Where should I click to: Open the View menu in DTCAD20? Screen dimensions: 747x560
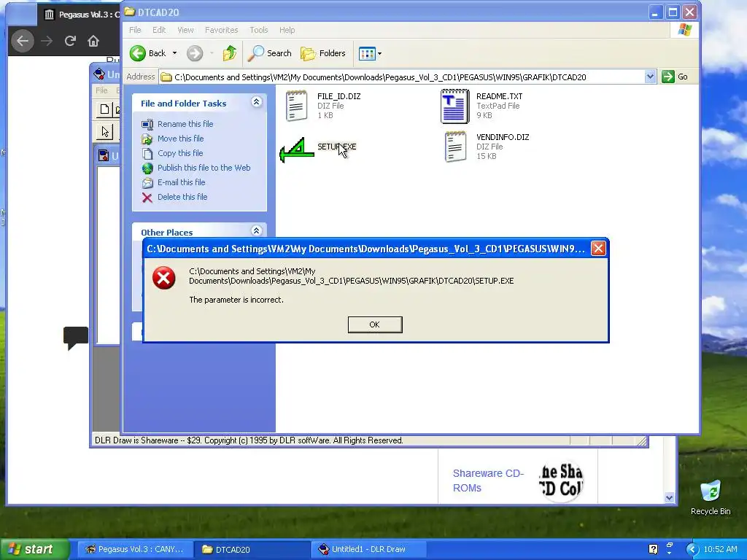(x=185, y=30)
